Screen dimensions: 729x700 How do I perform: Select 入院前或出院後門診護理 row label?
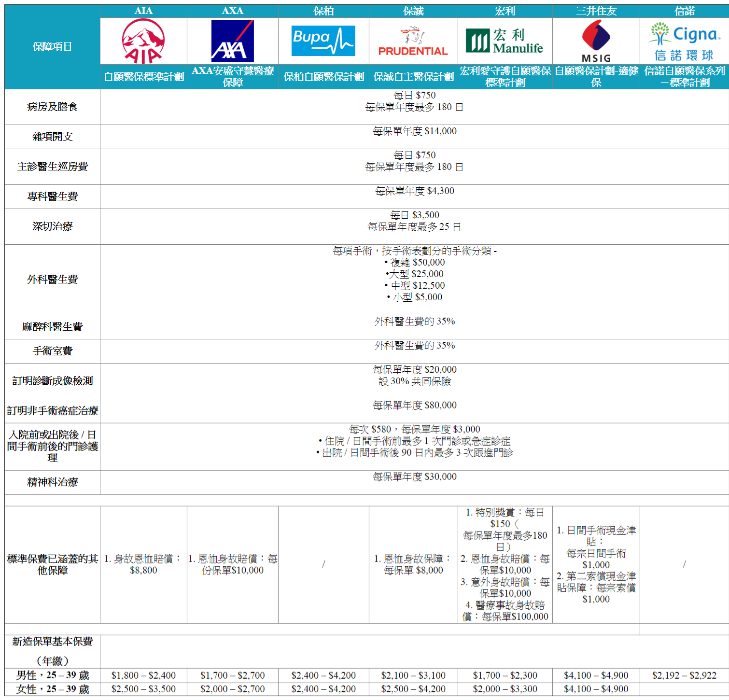pyautogui.click(x=52, y=447)
